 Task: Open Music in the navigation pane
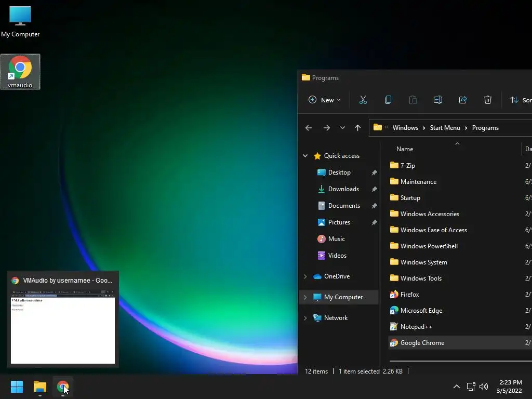(336, 239)
